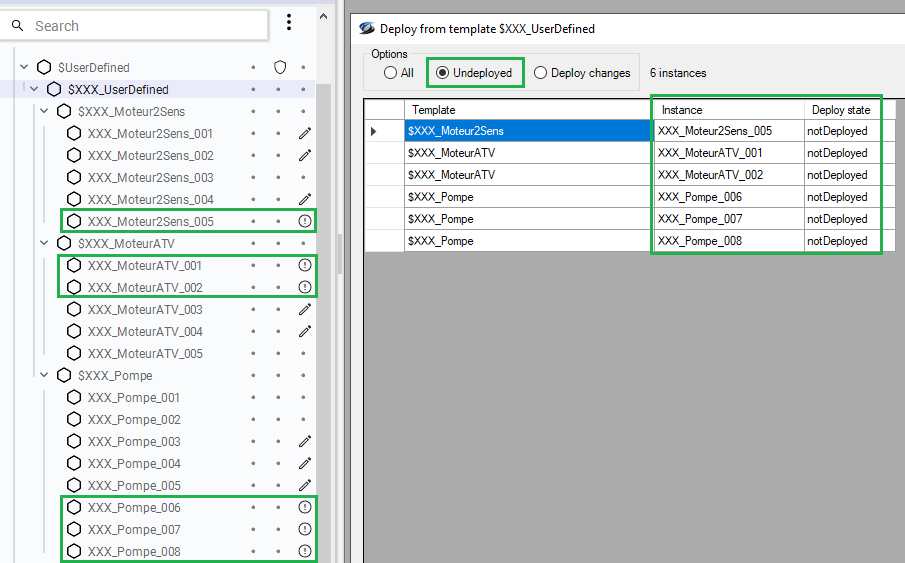Image resolution: width=905 pixels, height=563 pixels.
Task: Click the warning icon beside XXX_Pompe_006
Action: click(305, 507)
